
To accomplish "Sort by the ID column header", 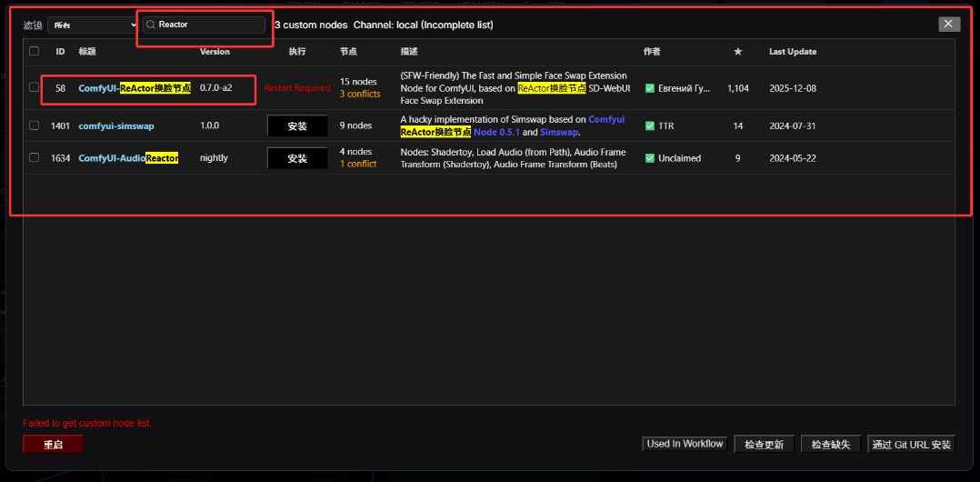I will [x=60, y=52].
